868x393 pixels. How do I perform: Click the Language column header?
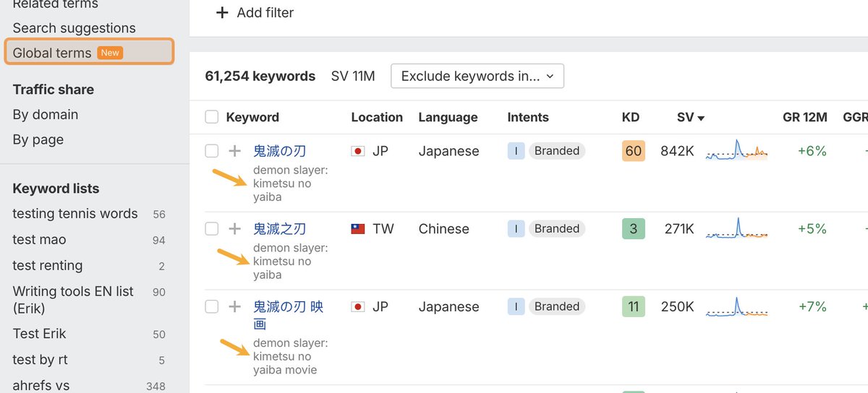pyautogui.click(x=448, y=117)
